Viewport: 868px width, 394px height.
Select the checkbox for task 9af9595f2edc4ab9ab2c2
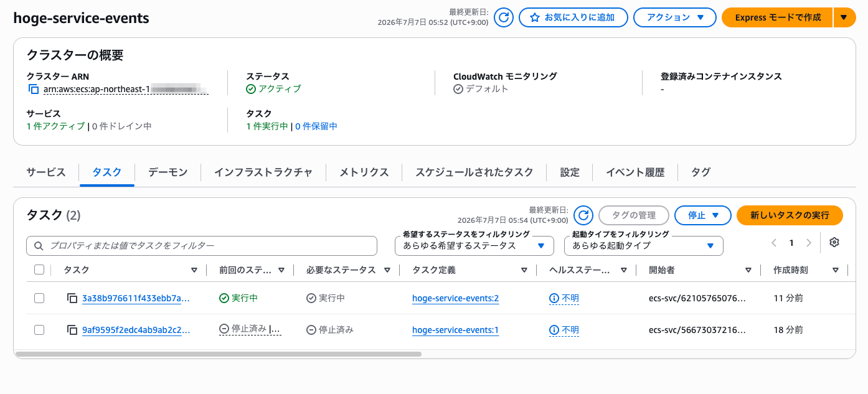coord(39,330)
